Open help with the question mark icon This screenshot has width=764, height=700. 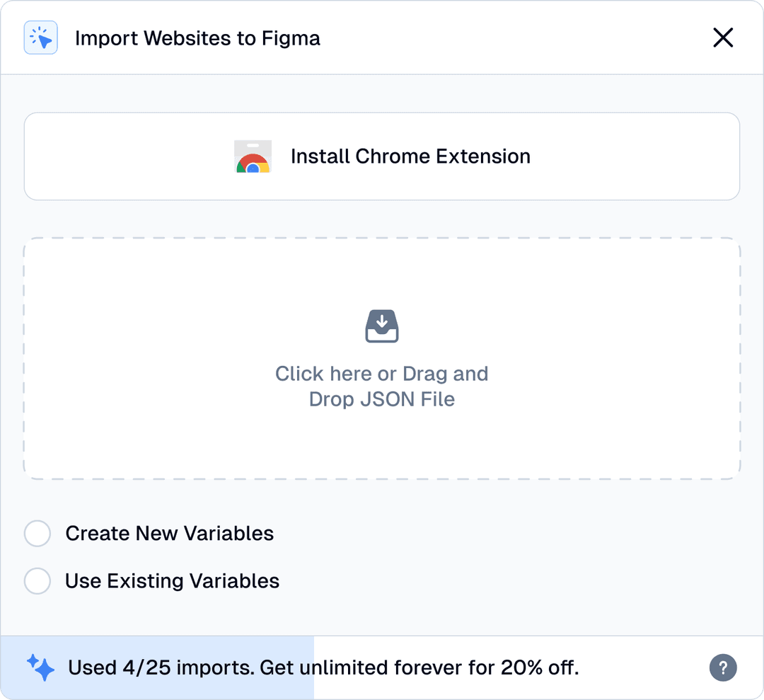tap(723, 668)
